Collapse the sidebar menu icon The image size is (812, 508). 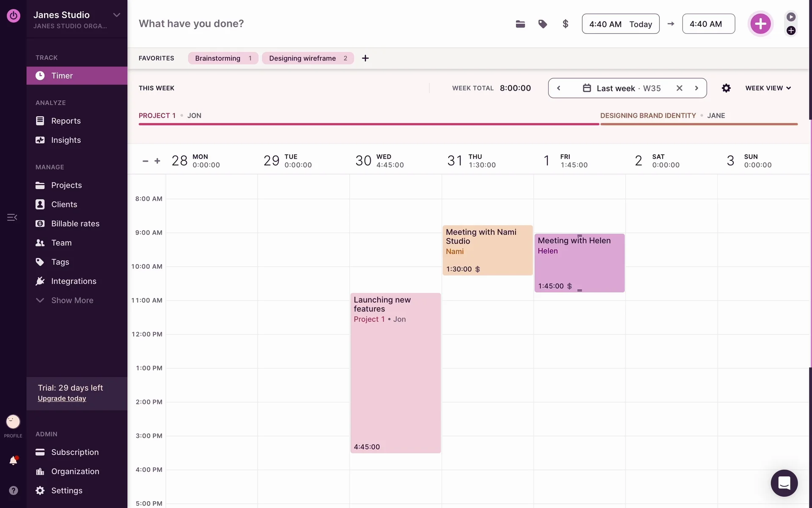(12, 217)
